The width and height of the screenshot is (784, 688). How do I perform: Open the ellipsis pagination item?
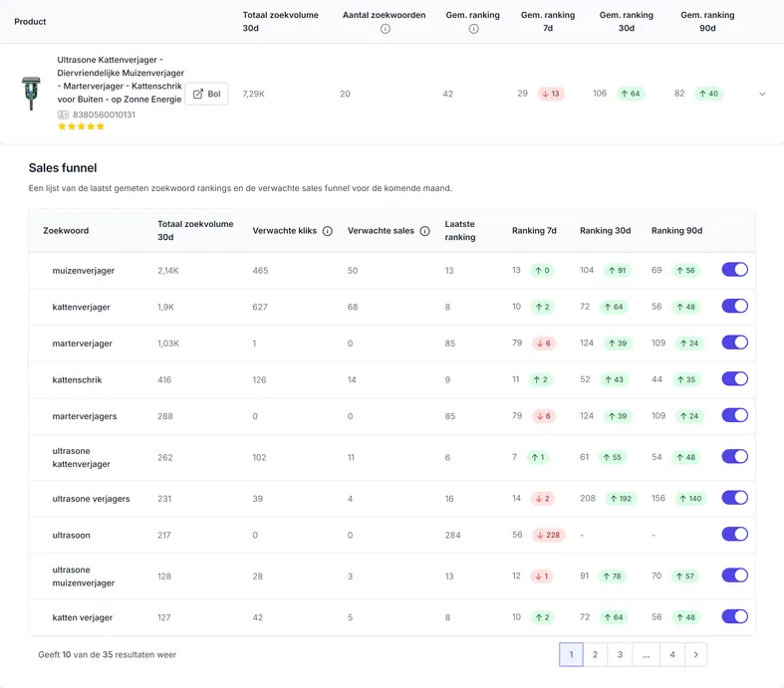646,654
